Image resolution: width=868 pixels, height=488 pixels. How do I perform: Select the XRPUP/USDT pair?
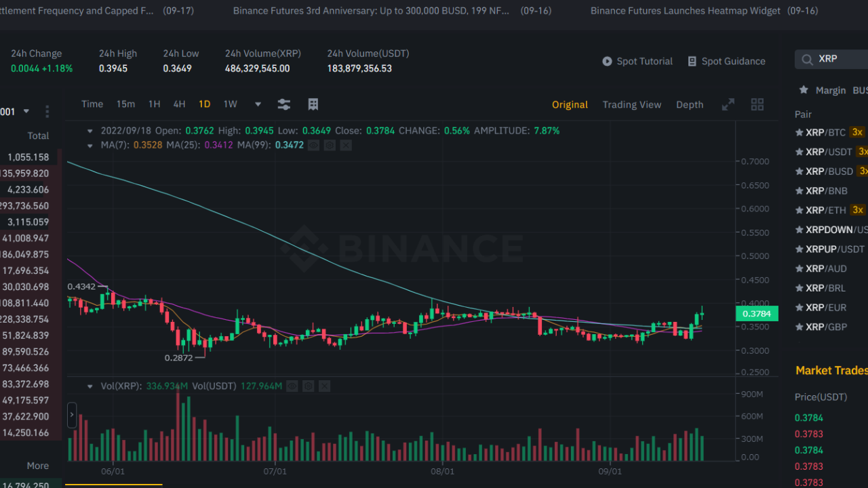pos(835,249)
